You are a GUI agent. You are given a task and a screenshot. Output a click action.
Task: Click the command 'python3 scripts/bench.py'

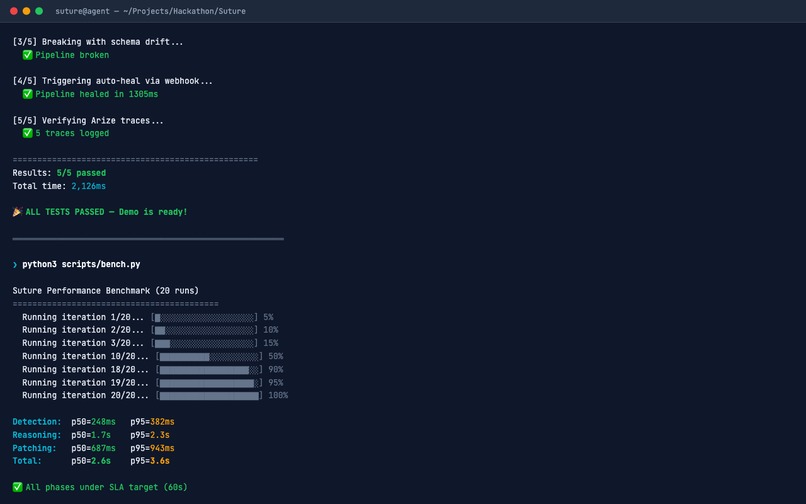(81, 264)
